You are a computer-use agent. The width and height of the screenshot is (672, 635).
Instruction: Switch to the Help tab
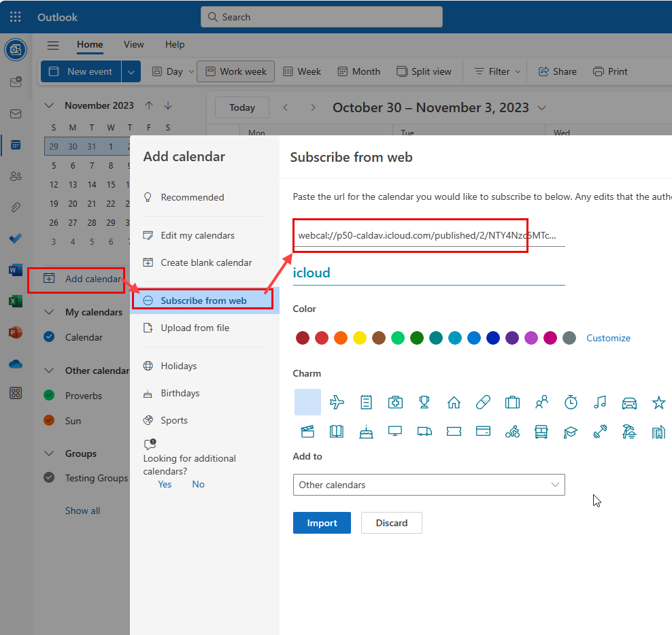[175, 45]
